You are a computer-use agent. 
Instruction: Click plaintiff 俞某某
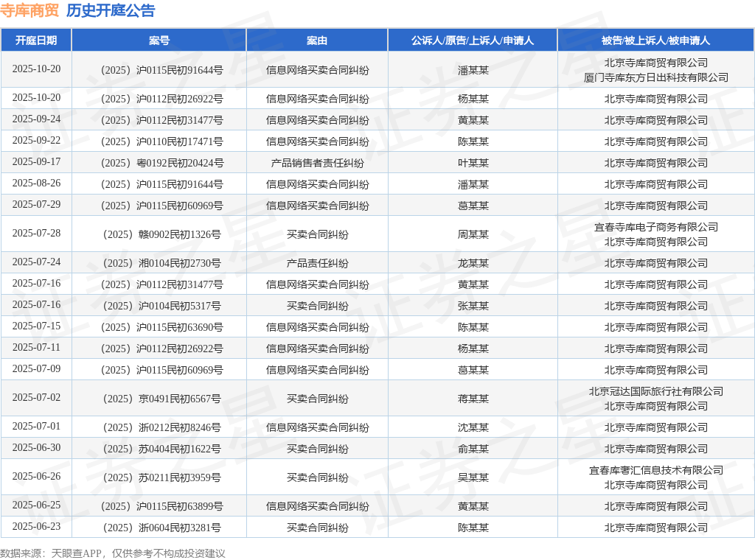[x=473, y=449]
